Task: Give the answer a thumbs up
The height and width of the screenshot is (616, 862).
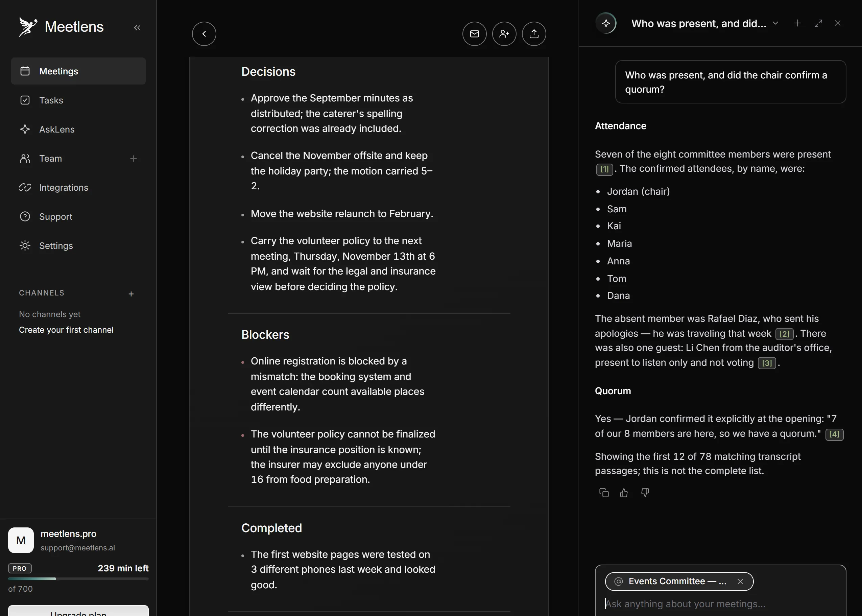Action: tap(624, 492)
